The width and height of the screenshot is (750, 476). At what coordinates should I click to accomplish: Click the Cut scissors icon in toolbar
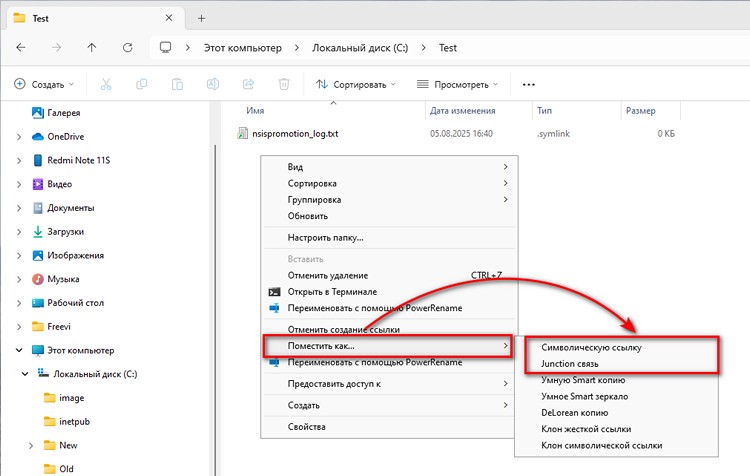(x=106, y=85)
